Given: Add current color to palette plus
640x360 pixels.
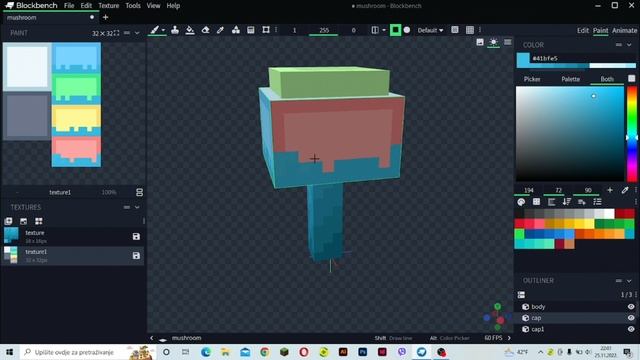Looking at the screenshot, I should pyautogui.click(x=610, y=190).
